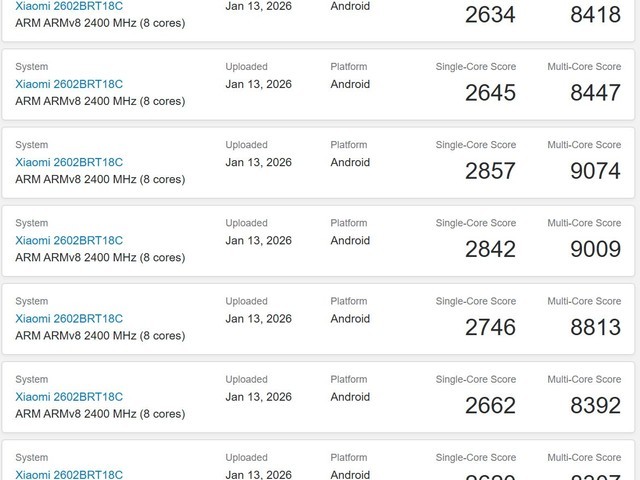Click the single-core score 2634
This screenshot has width=640, height=480.
tap(490, 15)
